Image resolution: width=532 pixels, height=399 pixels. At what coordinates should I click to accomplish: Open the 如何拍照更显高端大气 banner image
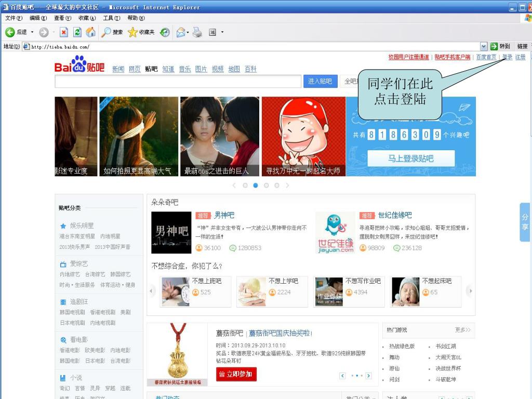pos(138,137)
